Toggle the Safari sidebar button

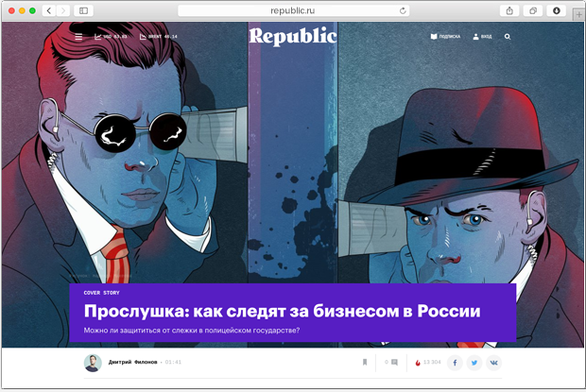pyautogui.click(x=84, y=10)
